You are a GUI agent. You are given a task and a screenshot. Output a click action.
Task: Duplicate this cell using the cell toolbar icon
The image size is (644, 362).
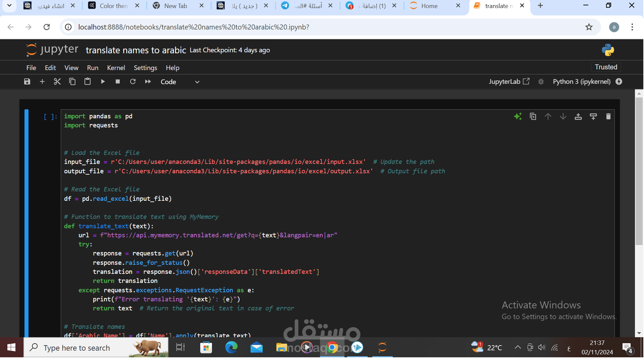pos(533,117)
